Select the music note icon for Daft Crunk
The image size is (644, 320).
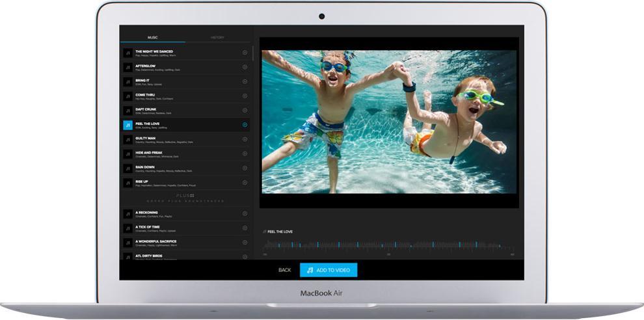(127, 111)
